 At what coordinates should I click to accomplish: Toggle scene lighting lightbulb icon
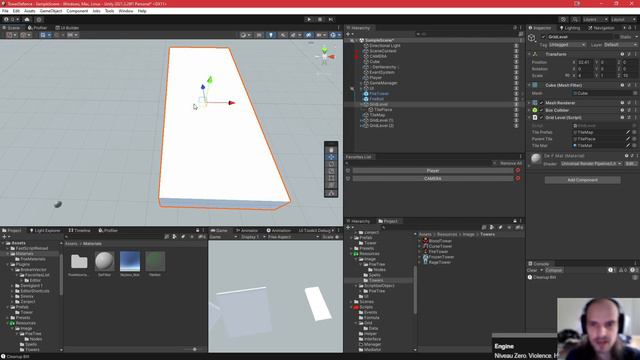[271, 35]
